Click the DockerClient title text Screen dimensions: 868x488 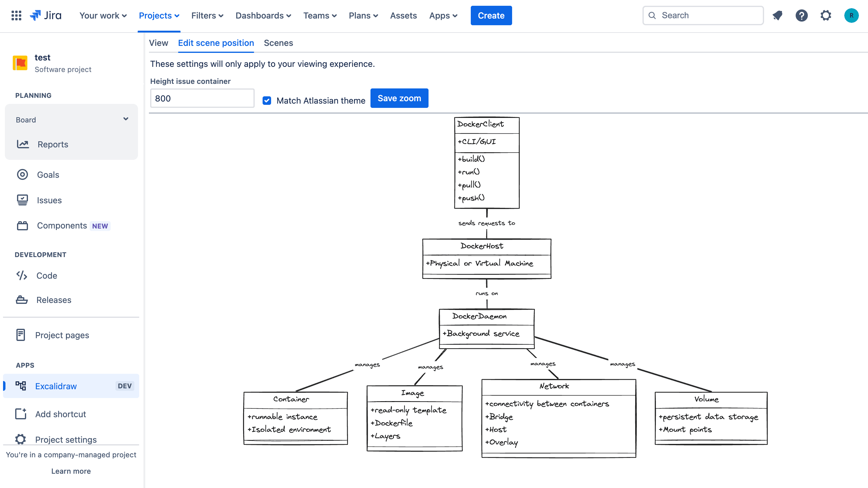click(x=480, y=124)
